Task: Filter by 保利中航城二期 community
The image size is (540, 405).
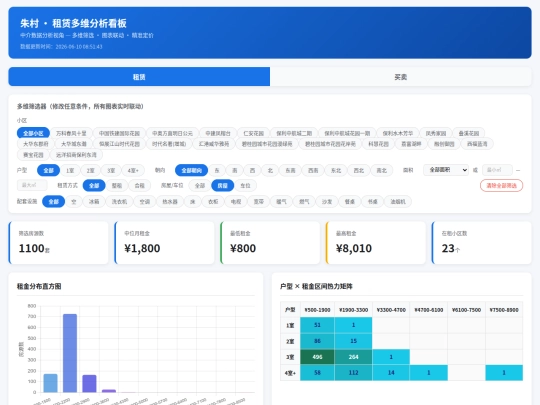Action: (294, 133)
